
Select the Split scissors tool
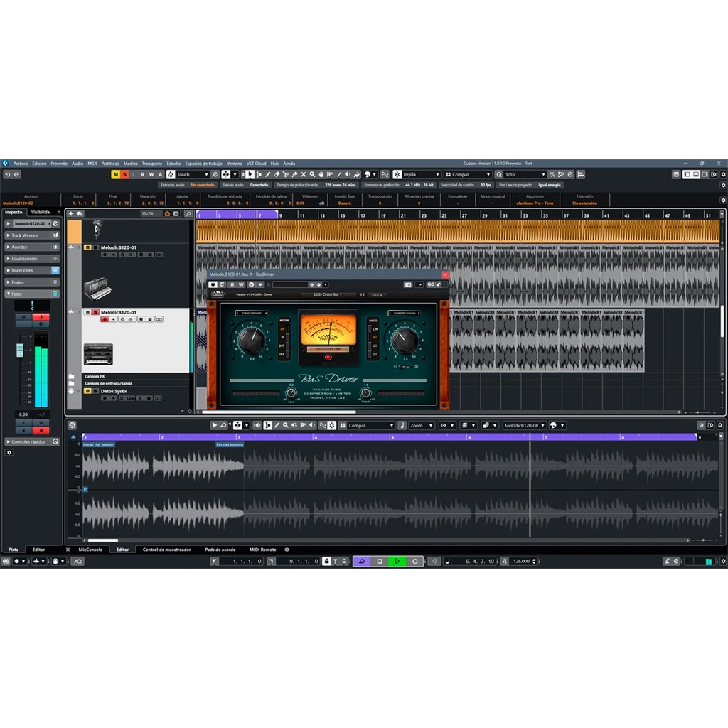[286, 175]
